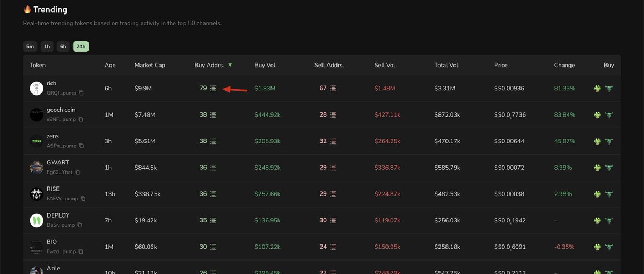Click bull-head buy icon for gooch coin
Image resolution: width=644 pixels, height=274 pixels.
(x=609, y=114)
